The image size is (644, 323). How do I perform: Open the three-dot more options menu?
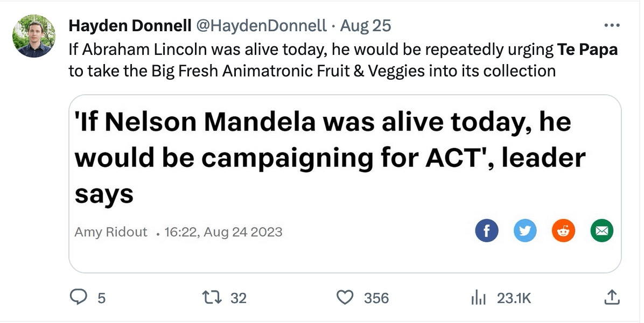click(611, 25)
